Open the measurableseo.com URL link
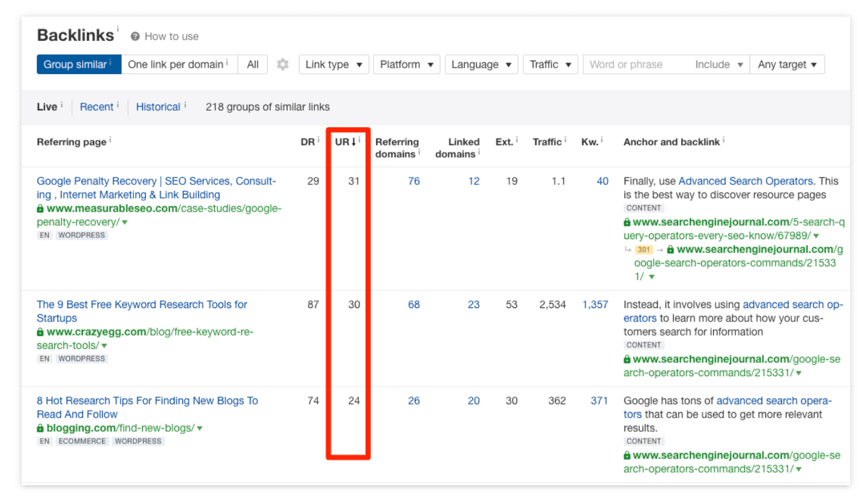Image resolution: width=868 pixels, height=500 pixels. [x=159, y=216]
